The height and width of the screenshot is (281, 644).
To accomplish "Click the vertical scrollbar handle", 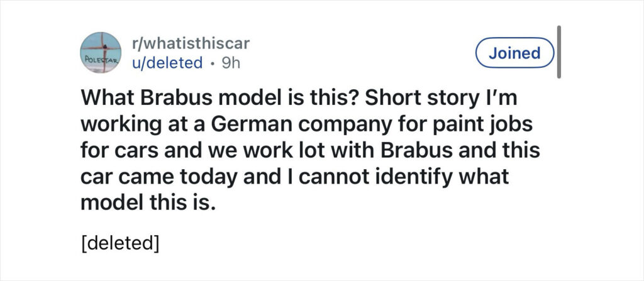I will (559, 52).
